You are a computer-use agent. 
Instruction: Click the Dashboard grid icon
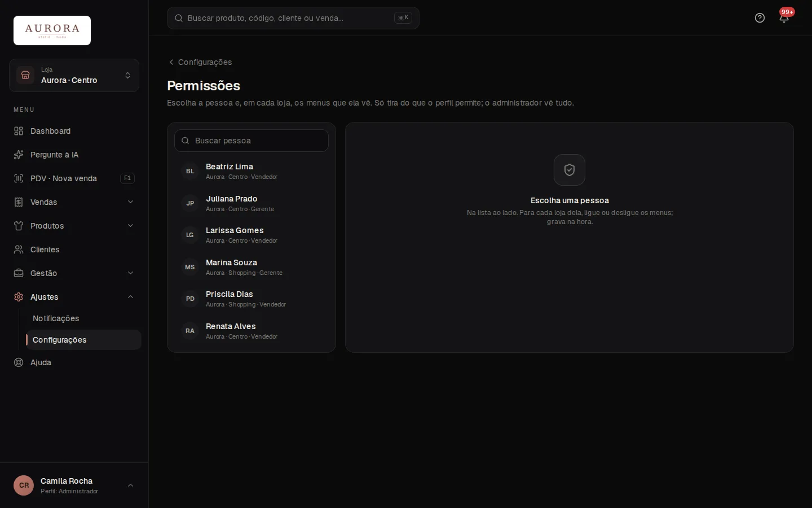(19, 131)
